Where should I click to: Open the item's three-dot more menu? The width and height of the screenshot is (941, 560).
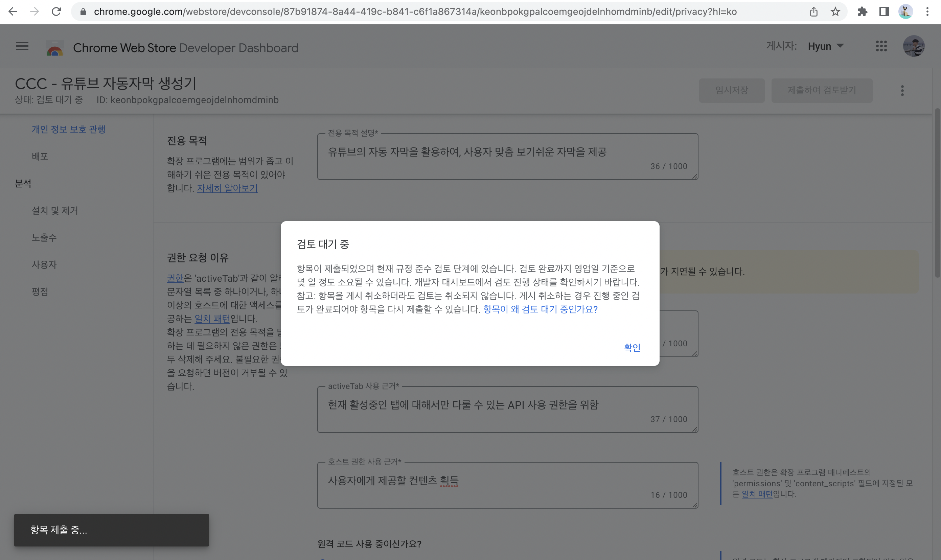point(902,91)
